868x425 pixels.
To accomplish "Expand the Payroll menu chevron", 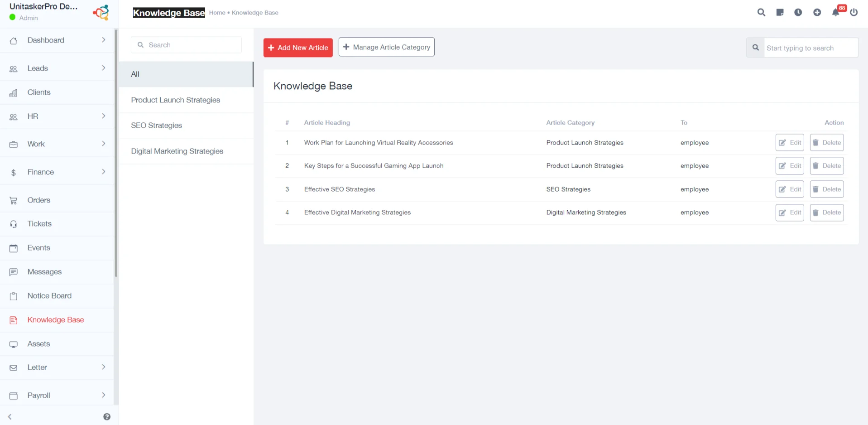I will (104, 395).
